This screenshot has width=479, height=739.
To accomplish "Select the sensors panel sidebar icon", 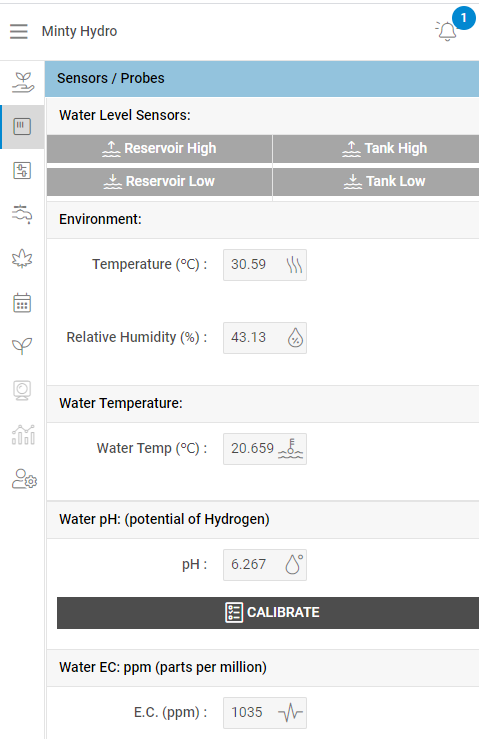I will click(22, 127).
